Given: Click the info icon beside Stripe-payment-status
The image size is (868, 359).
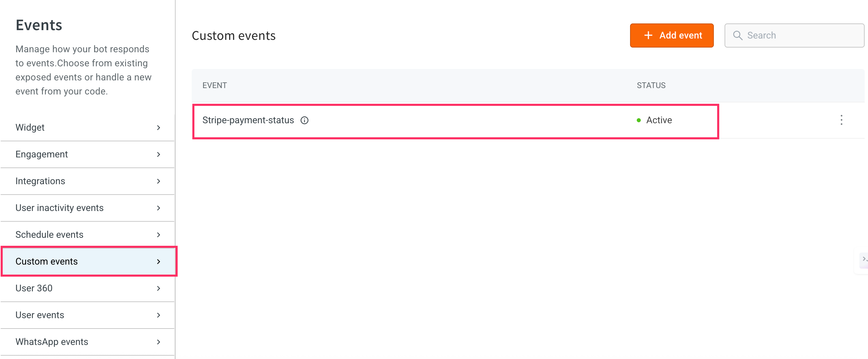Looking at the screenshot, I should point(305,120).
